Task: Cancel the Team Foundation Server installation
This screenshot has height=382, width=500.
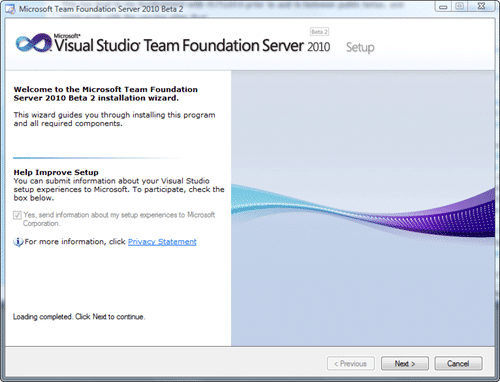Action: [x=458, y=363]
